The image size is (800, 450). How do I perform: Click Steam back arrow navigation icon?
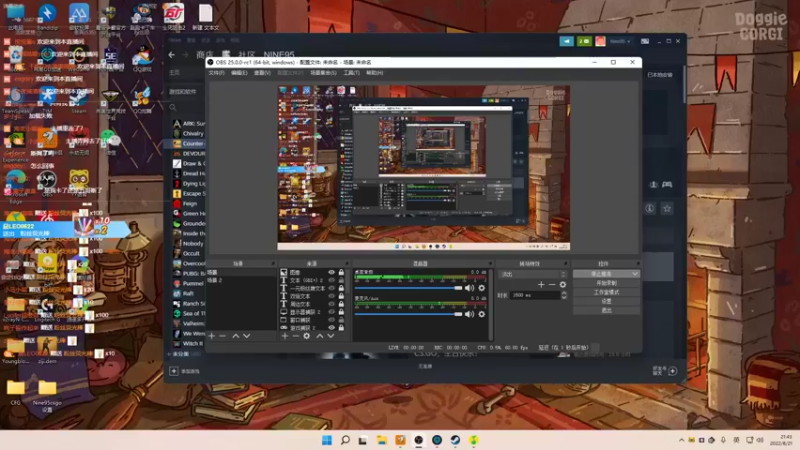pyautogui.click(x=172, y=55)
